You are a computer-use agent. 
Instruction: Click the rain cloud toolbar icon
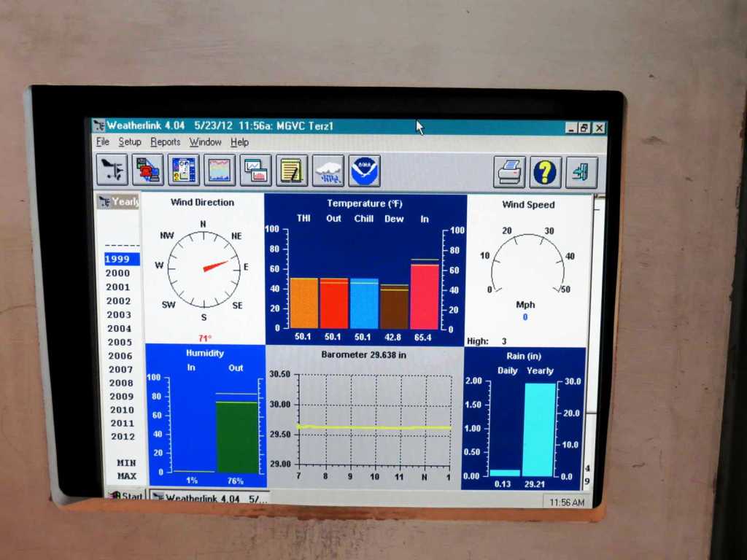click(328, 171)
